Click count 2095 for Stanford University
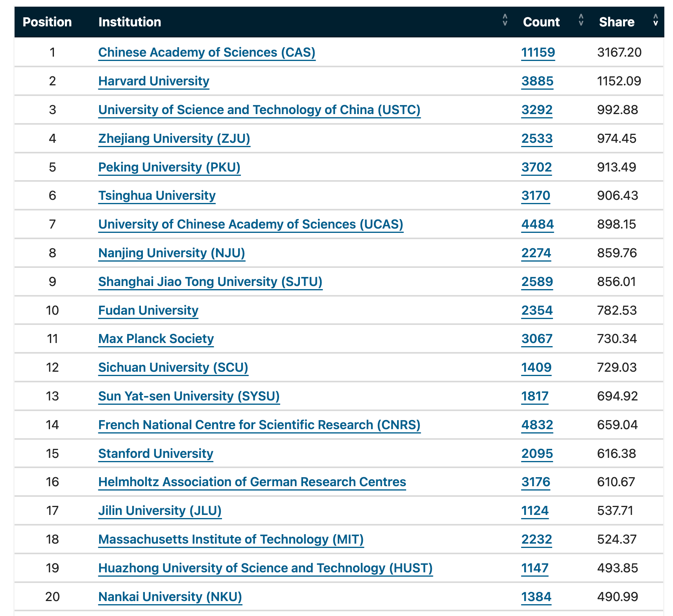The height and width of the screenshot is (616, 673). click(537, 454)
